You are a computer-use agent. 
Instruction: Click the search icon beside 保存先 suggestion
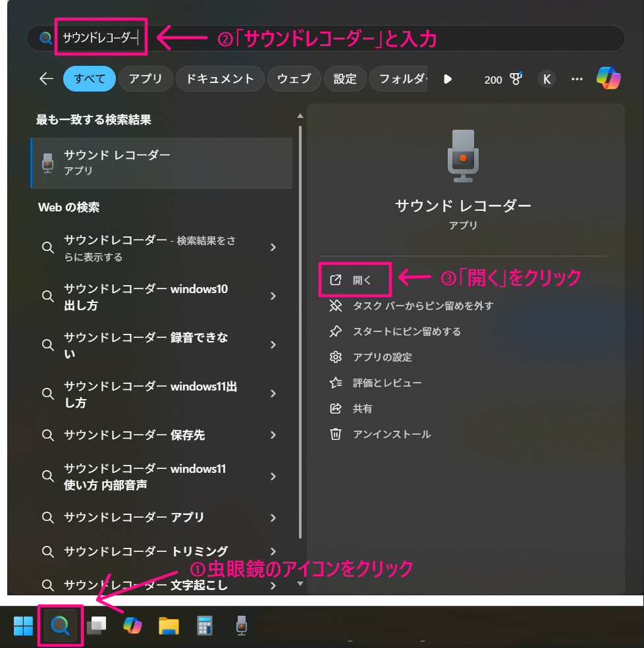(x=48, y=435)
